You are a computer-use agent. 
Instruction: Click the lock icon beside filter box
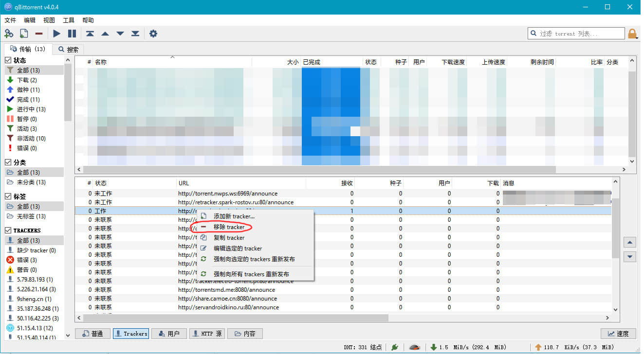632,34
